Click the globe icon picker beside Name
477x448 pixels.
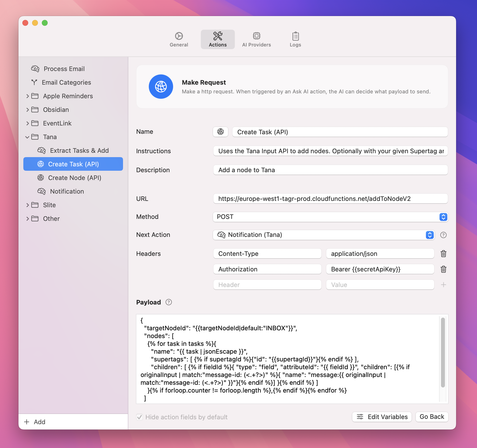(x=220, y=132)
